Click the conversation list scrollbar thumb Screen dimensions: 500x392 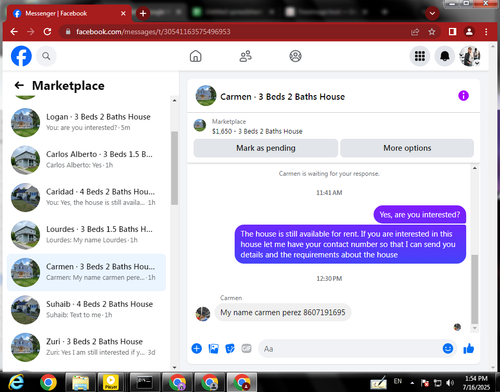point(174,168)
